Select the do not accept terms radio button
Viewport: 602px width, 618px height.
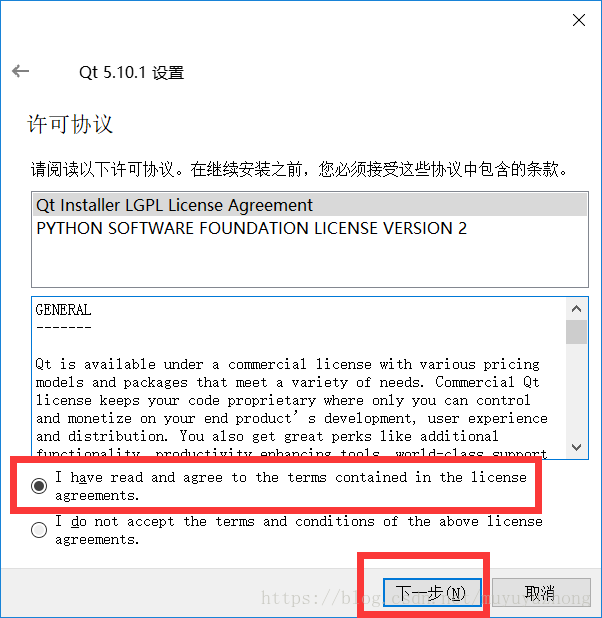(39, 530)
